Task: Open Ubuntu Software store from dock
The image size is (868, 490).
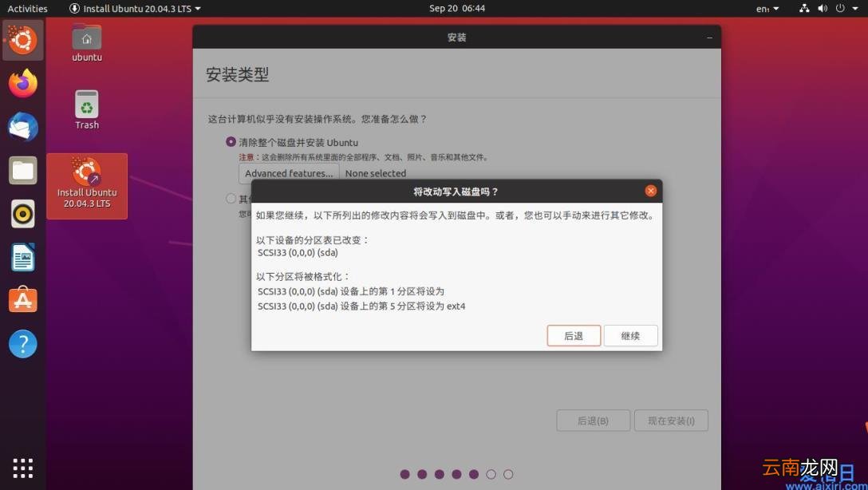Action: [22, 300]
